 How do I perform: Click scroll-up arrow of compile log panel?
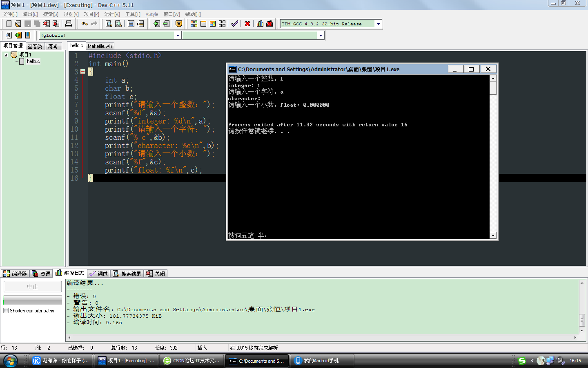(x=582, y=283)
